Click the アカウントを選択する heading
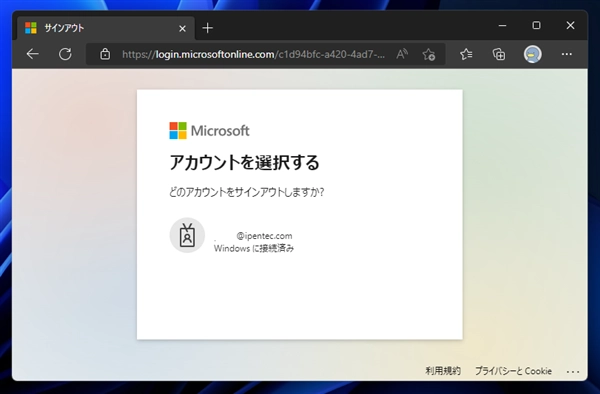The image size is (600, 394). [244, 162]
